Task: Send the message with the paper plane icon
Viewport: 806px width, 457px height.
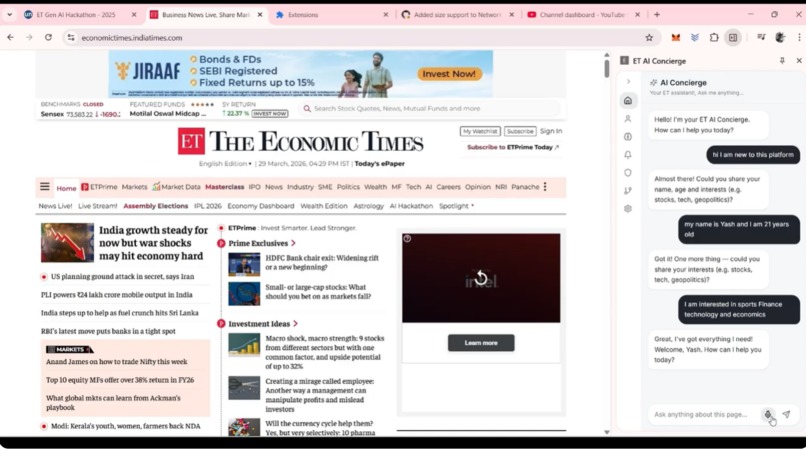Action: pos(786,414)
